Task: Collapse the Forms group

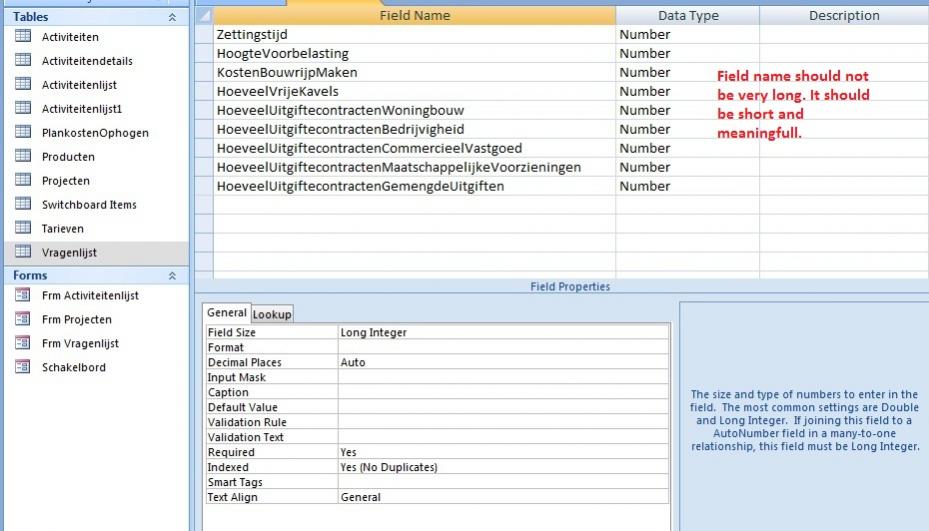Action: point(171,276)
